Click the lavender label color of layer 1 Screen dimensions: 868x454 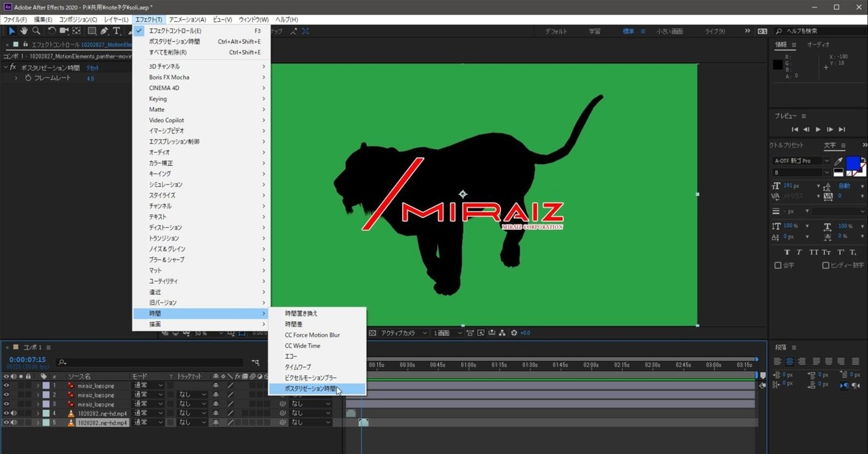[x=46, y=386]
